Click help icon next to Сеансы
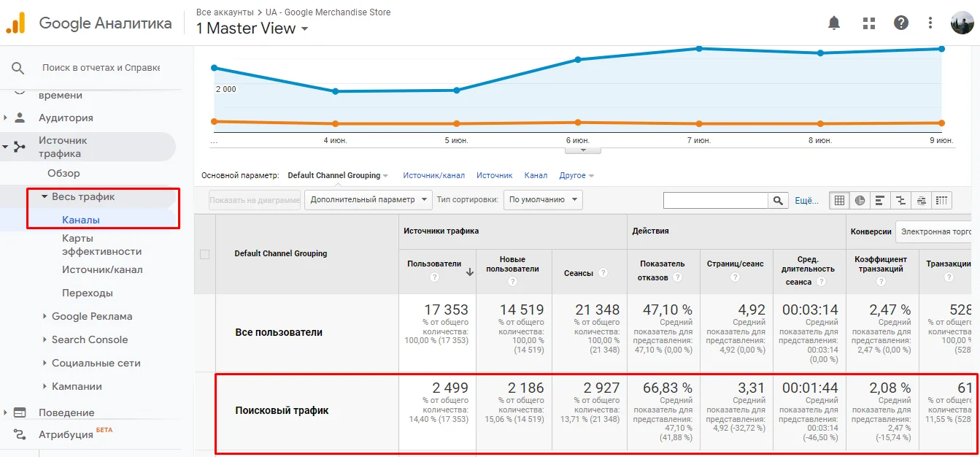Screen dimensions: 980x457 point(603,273)
